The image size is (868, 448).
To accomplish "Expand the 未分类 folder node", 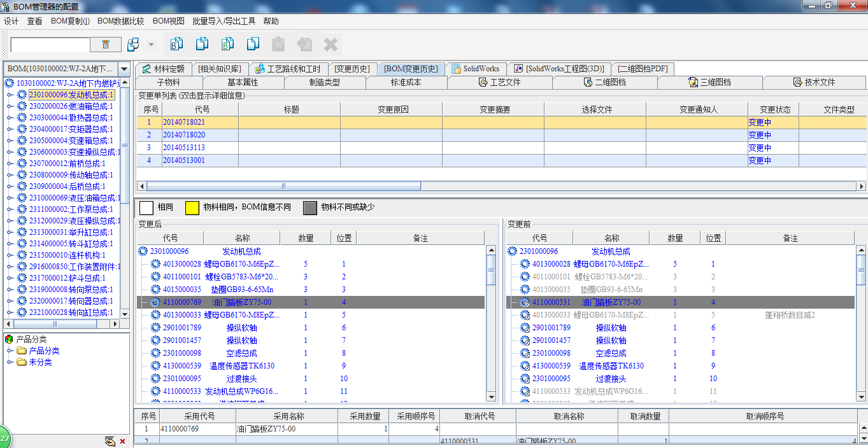I will (x=10, y=363).
